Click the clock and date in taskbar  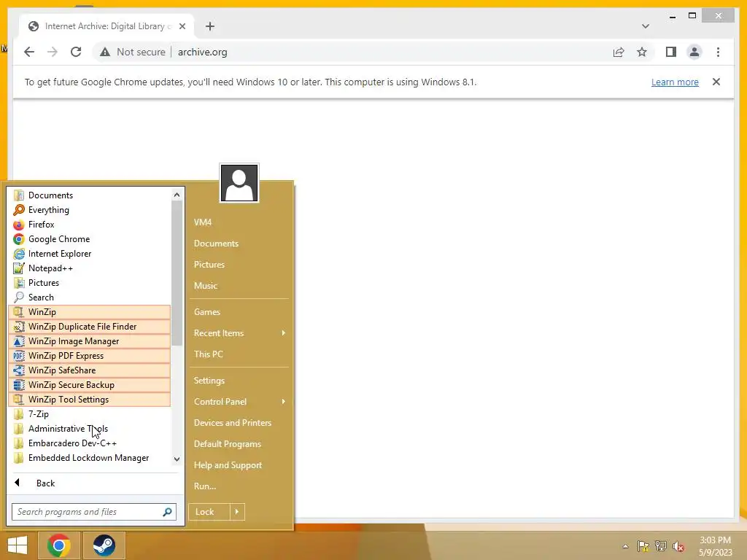[x=715, y=546]
